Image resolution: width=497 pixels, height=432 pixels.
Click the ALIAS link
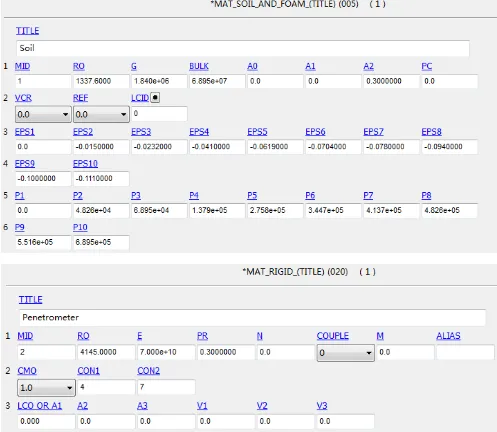(448, 336)
